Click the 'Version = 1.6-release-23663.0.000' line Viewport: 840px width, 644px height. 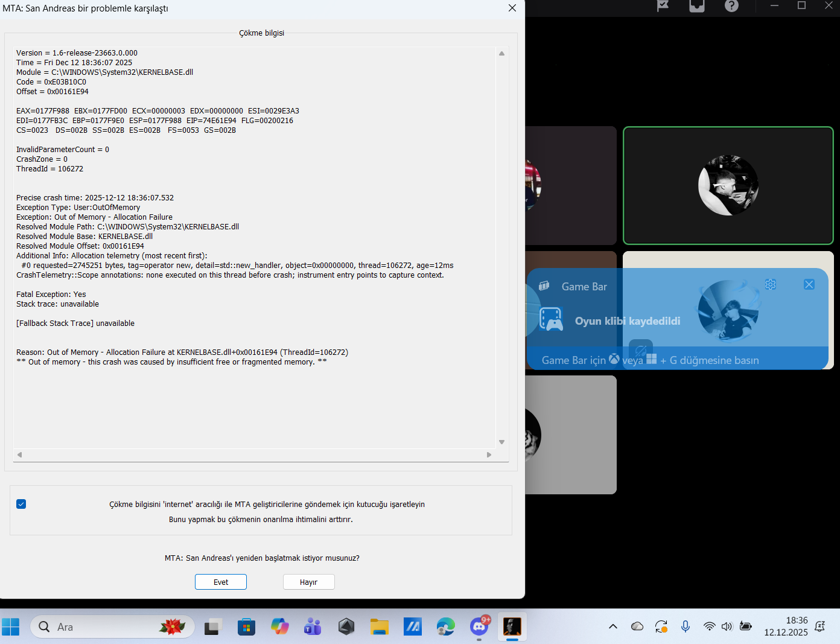click(77, 53)
